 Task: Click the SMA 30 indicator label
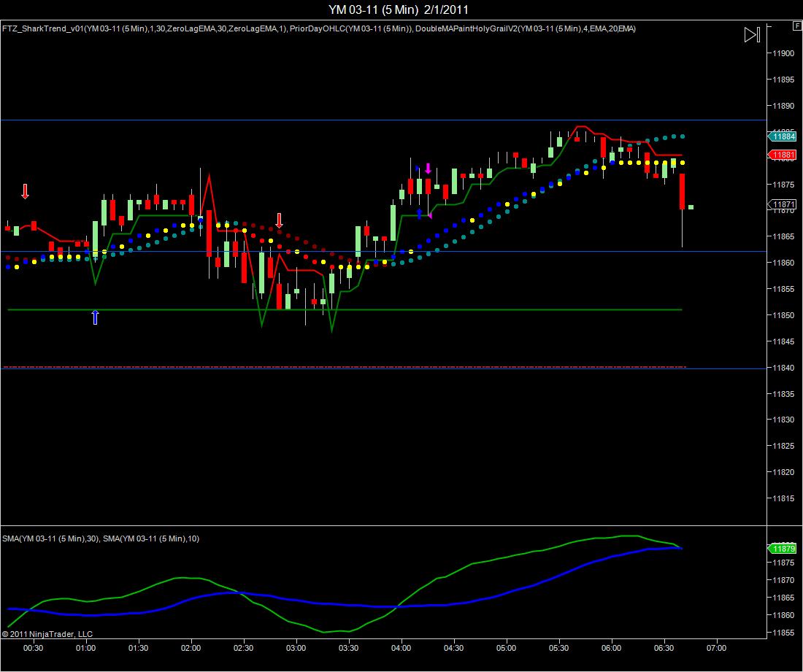[50, 538]
